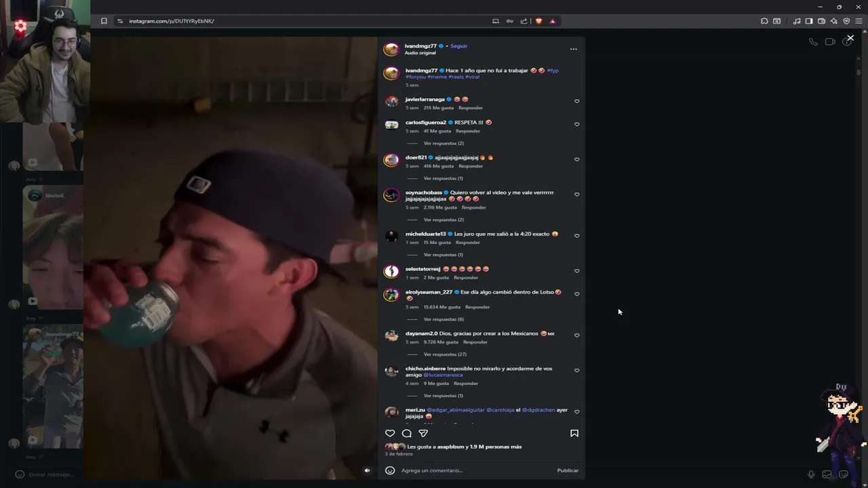Expand Ver respuestas (27) replies
This screenshot has height=488, width=868.
pos(445,354)
